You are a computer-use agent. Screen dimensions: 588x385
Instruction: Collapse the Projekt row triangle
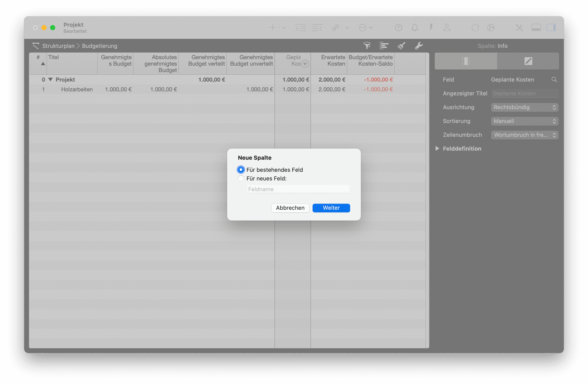pos(50,79)
